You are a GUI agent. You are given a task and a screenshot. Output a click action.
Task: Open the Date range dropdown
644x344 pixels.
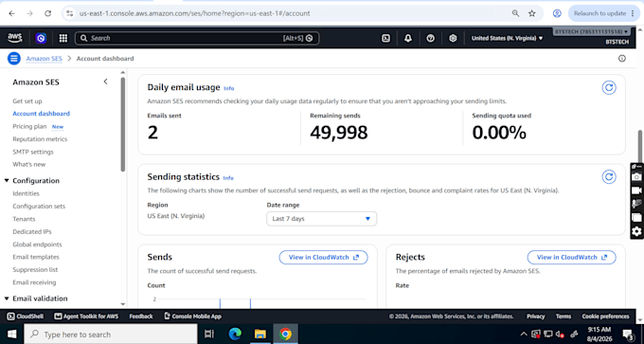click(x=322, y=219)
